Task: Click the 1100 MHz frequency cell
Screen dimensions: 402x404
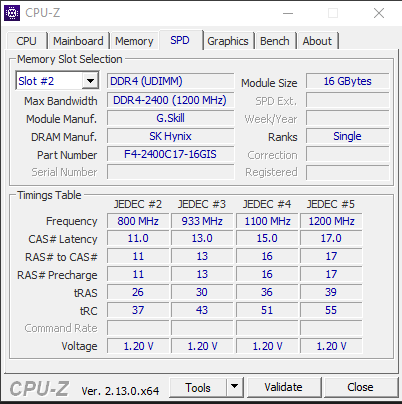Action: [x=267, y=221]
